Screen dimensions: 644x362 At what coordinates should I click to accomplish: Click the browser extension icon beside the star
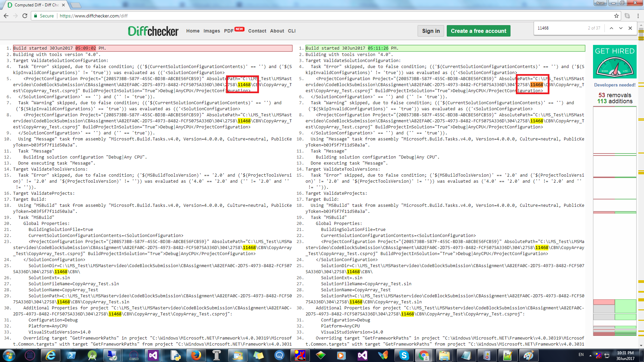(x=627, y=15)
